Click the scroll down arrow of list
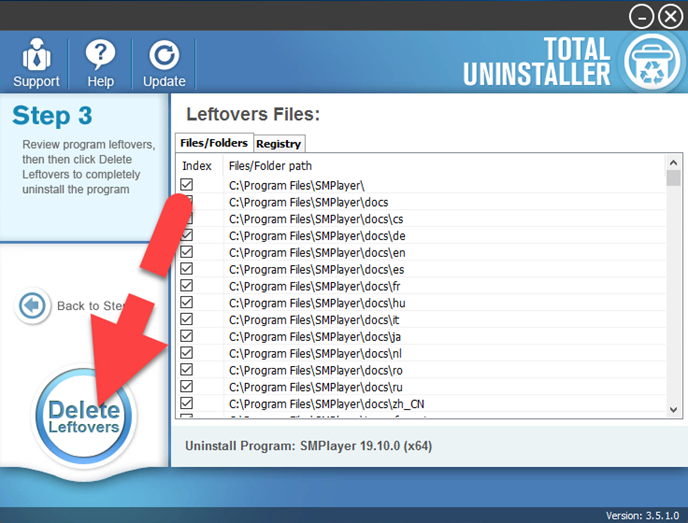 pyautogui.click(x=674, y=410)
